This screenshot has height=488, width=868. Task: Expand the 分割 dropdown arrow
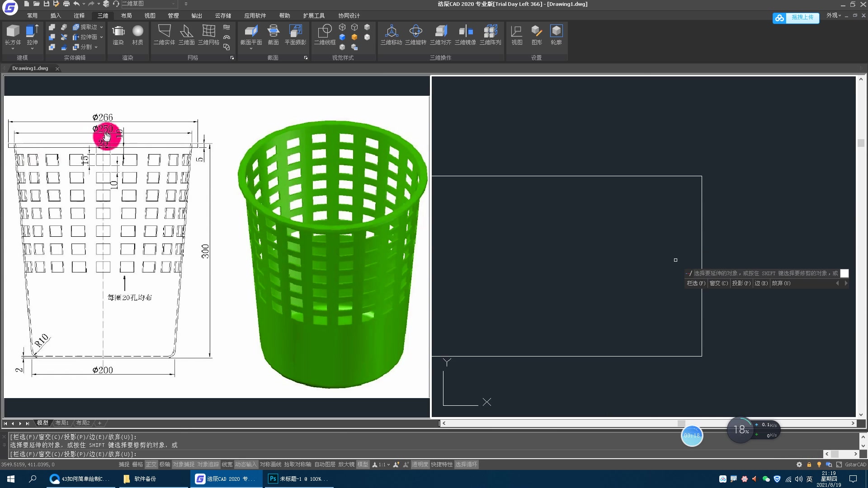(x=96, y=47)
